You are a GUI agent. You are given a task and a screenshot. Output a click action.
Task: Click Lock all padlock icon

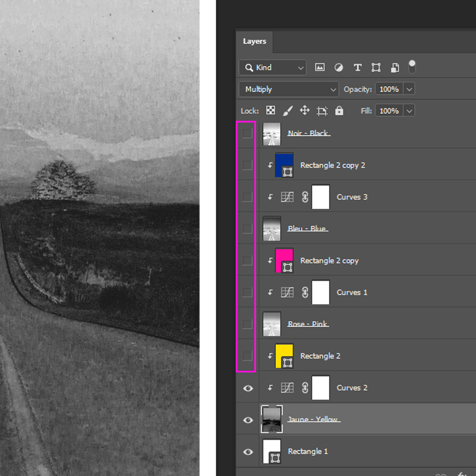click(x=339, y=111)
